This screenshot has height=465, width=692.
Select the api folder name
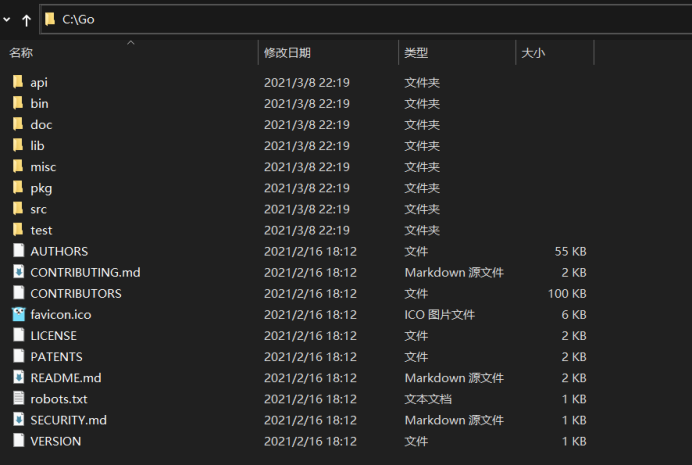pyautogui.click(x=39, y=82)
